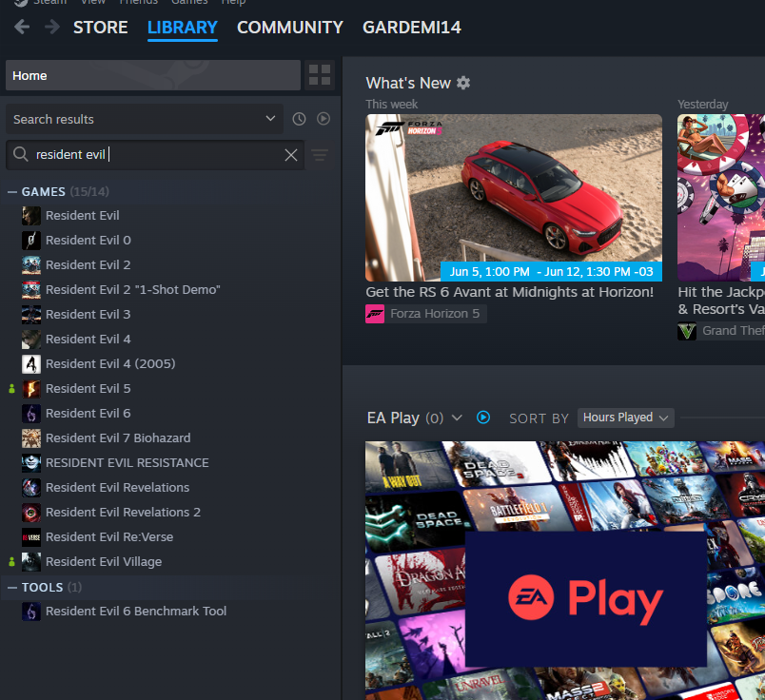Click Resident Evil 7 Biohazard icon
The image size is (765, 700).
(31, 438)
